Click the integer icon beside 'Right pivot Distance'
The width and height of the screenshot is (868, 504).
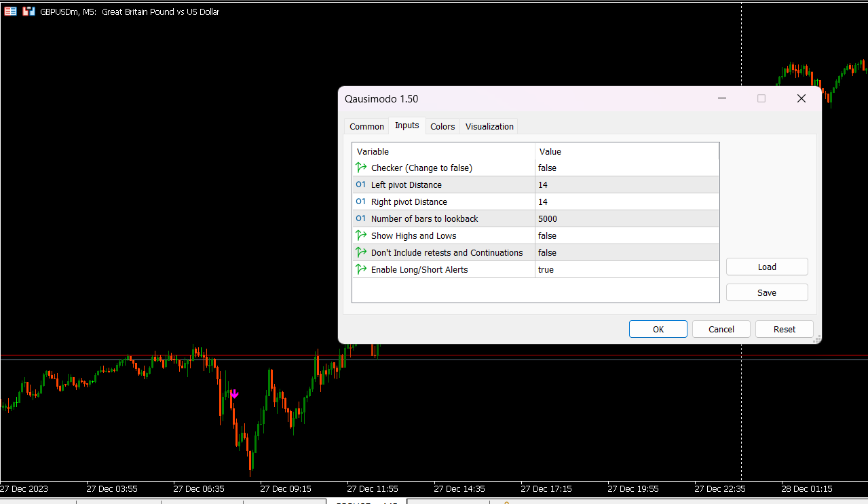[x=360, y=201]
